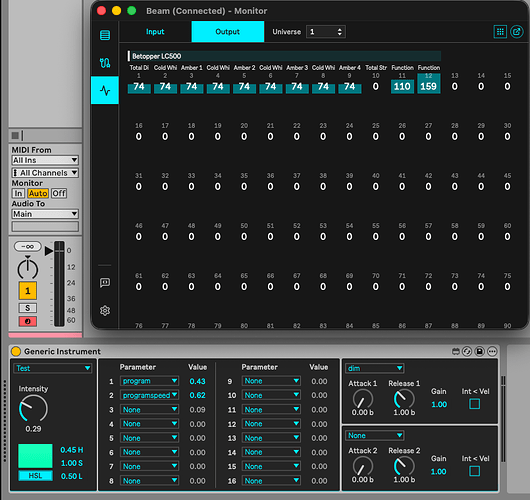530x500 pixels.
Task: Solo the track with the S button
Action: pyautogui.click(x=28, y=308)
